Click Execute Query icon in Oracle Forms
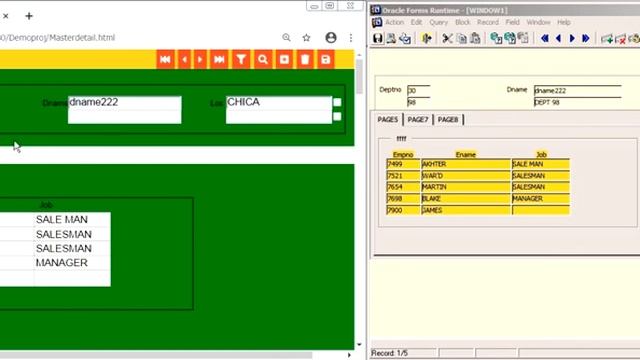The width and height of the screenshot is (640, 360). coord(510,38)
